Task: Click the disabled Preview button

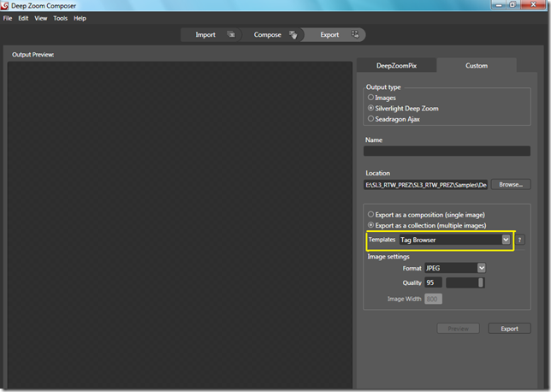Action: click(458, 329)
